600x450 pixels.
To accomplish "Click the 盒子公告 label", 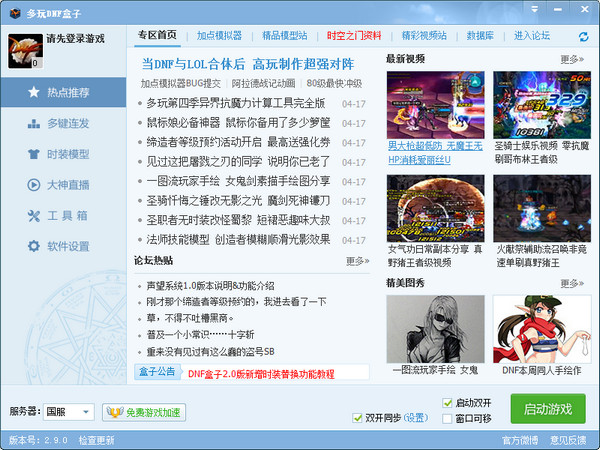I will point(157,372).
